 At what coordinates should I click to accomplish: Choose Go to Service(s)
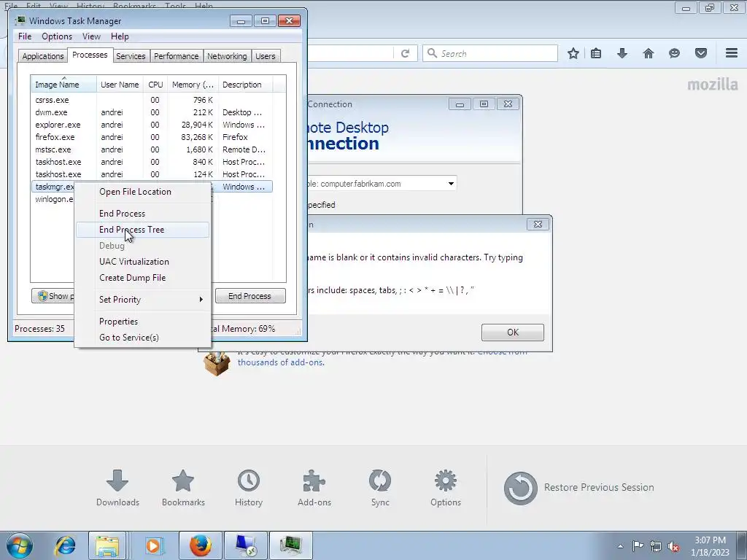(x=143, y=338)
